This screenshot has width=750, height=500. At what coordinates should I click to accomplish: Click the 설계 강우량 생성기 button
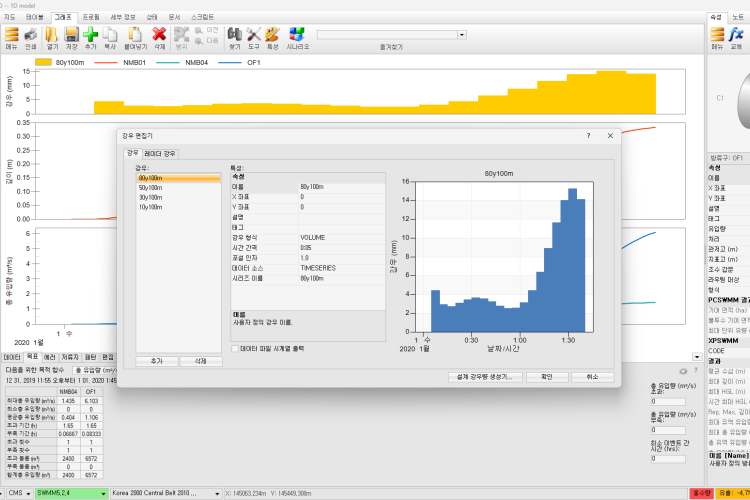pos(485,377)
